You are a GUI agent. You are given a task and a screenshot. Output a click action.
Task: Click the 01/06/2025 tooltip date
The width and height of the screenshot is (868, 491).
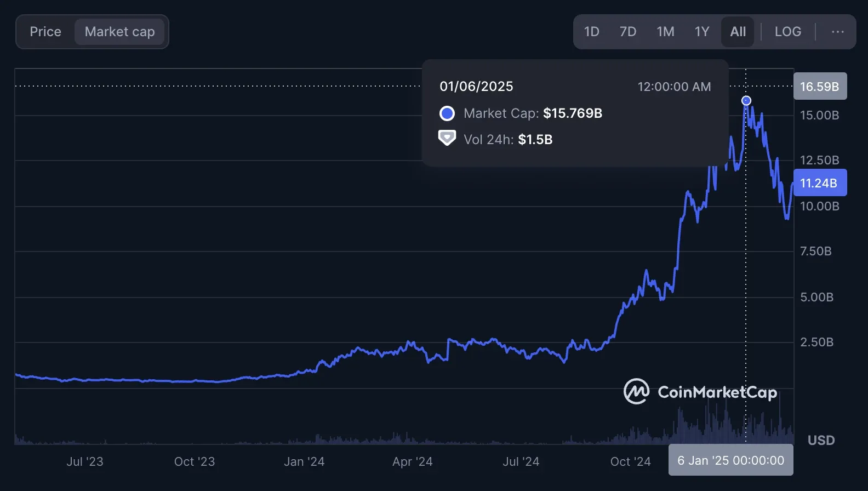pos(476,87)
